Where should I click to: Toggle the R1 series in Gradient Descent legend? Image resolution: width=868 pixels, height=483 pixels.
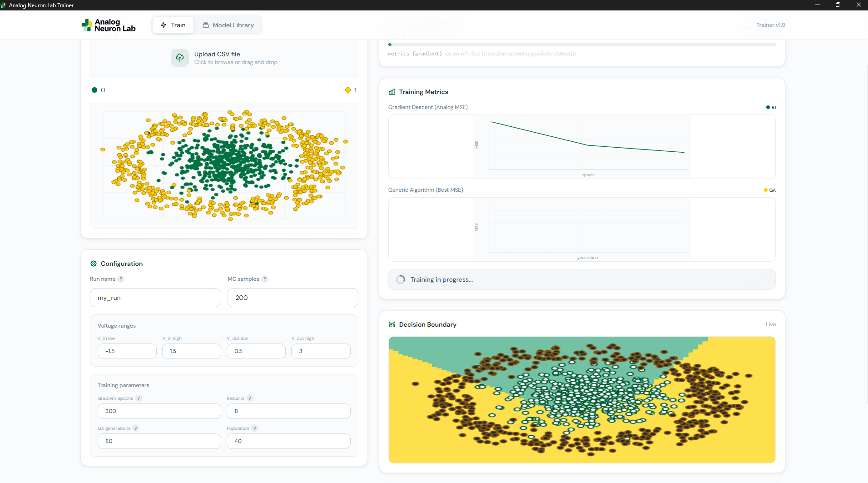[771, 107]
